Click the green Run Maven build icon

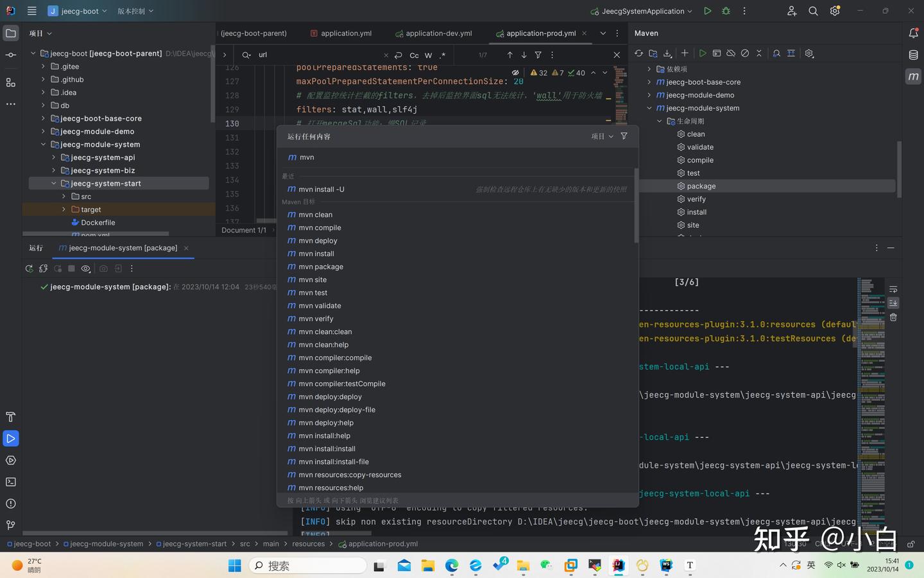pos(703,53)
